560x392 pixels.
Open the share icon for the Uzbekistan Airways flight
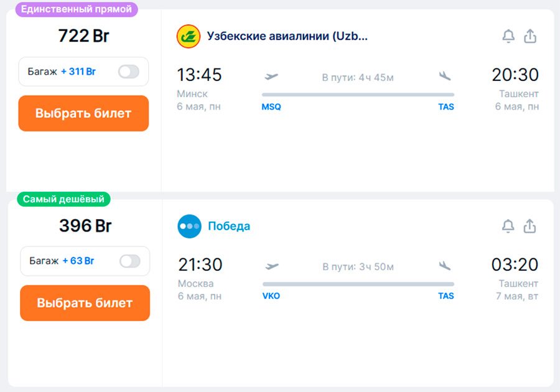(530, 36)
